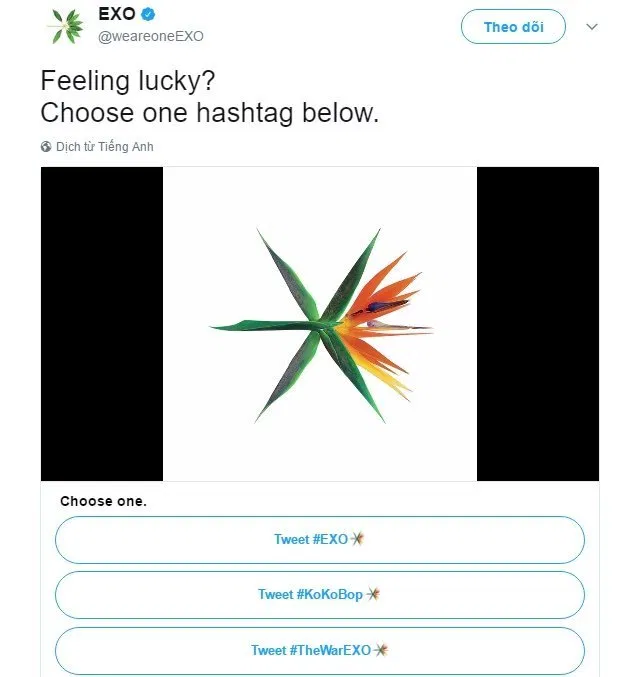Click the emoji in the #TheWarEXO button
This screenshot has width=634, height=677.
(x=380, y=650)
